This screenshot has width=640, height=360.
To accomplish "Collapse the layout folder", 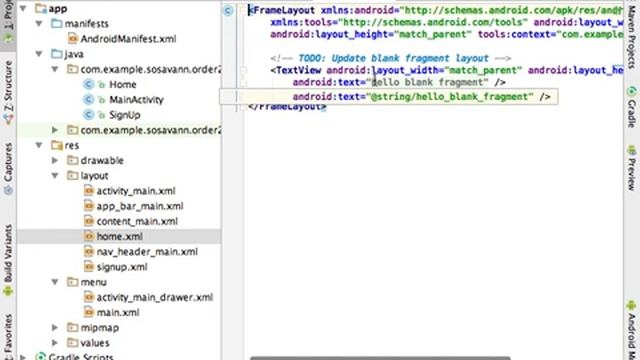I will click(55, 176).
